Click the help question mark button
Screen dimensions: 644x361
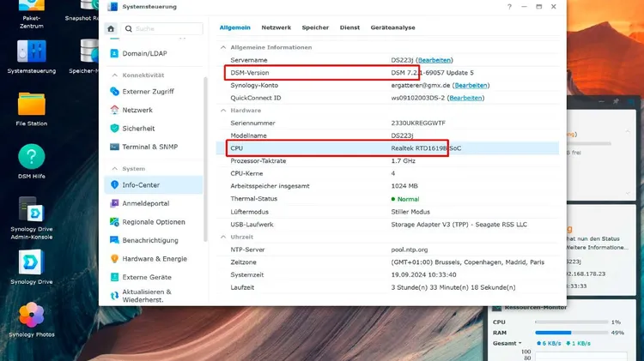point(509,7)
